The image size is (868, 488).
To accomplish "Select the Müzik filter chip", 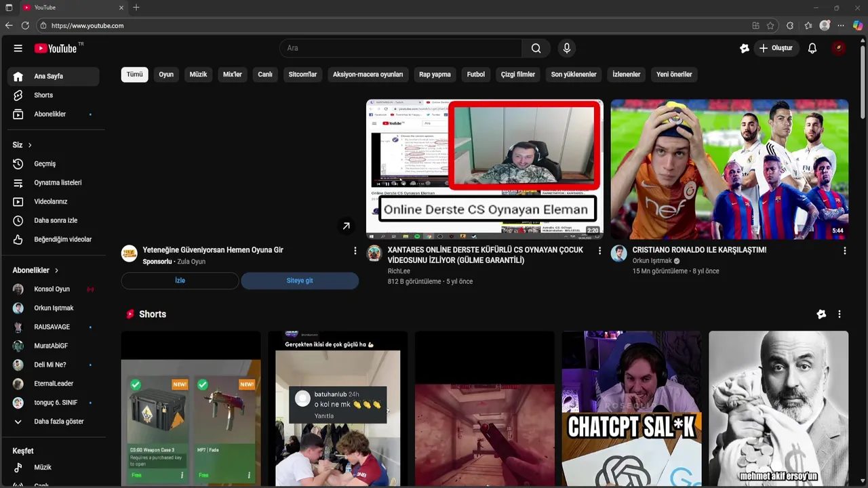I will [198, 75].
